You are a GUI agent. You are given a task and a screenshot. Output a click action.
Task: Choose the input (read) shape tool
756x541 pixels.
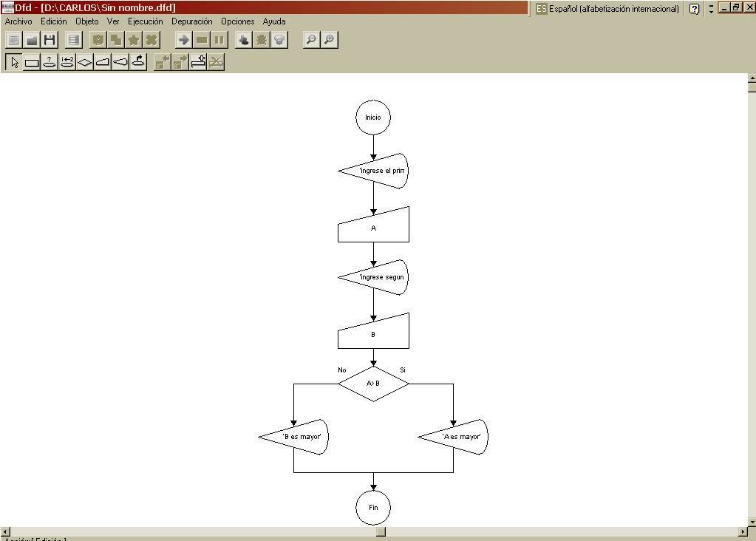tap(101, 62)
